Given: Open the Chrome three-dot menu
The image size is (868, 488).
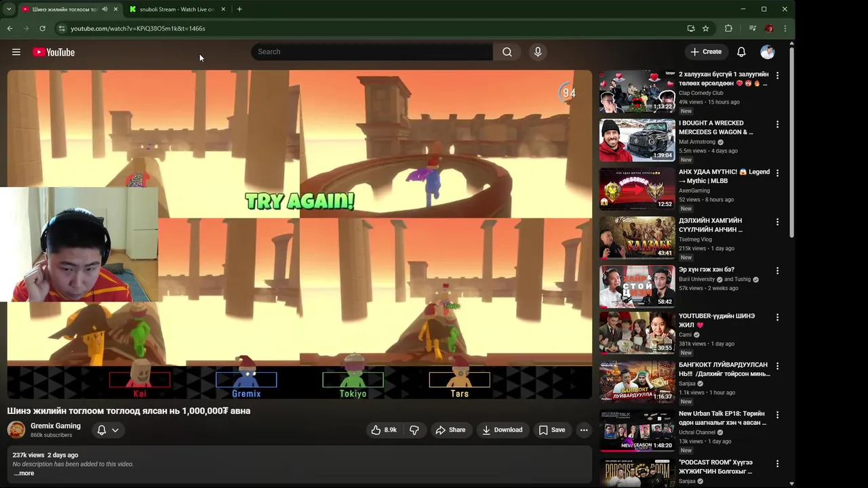Looking at the screenshot, I should tap(785, 28).
